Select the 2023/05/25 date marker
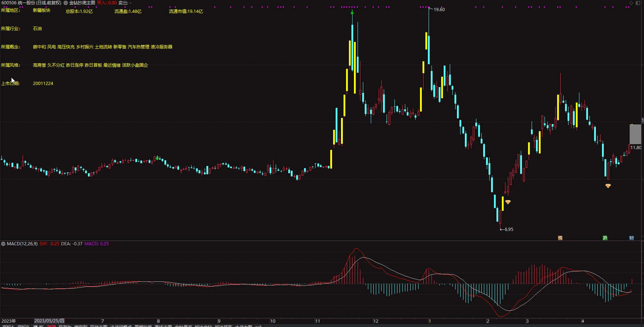The height and width of the screenshot is (327, 644). click(49, 321)
